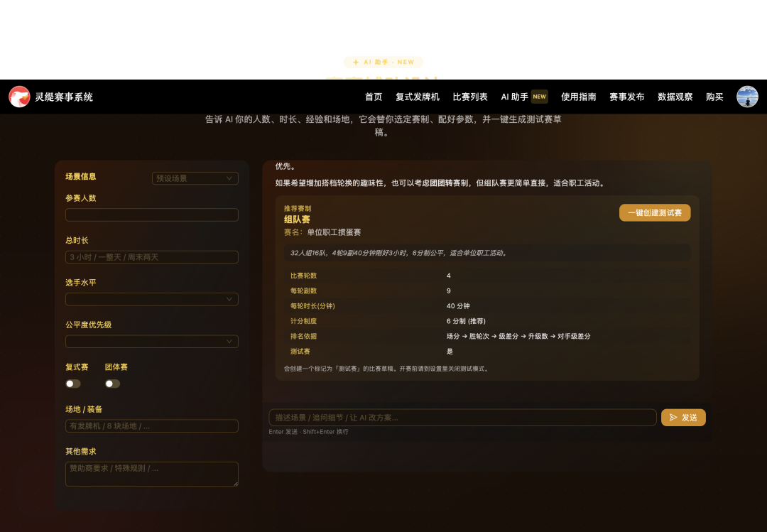Screen dimensions: 767x532
Task: Open the user avatar profile picture
Action: point(747,97)
